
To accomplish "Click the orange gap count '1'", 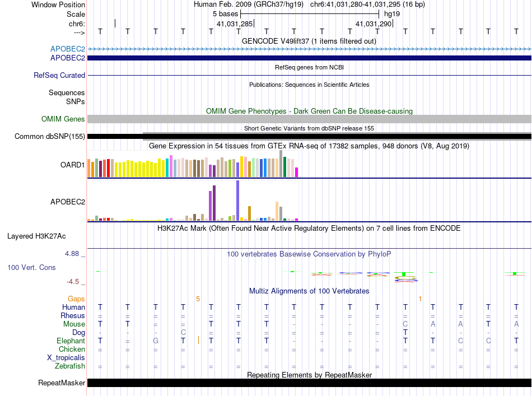I will [x=420, y=299].
